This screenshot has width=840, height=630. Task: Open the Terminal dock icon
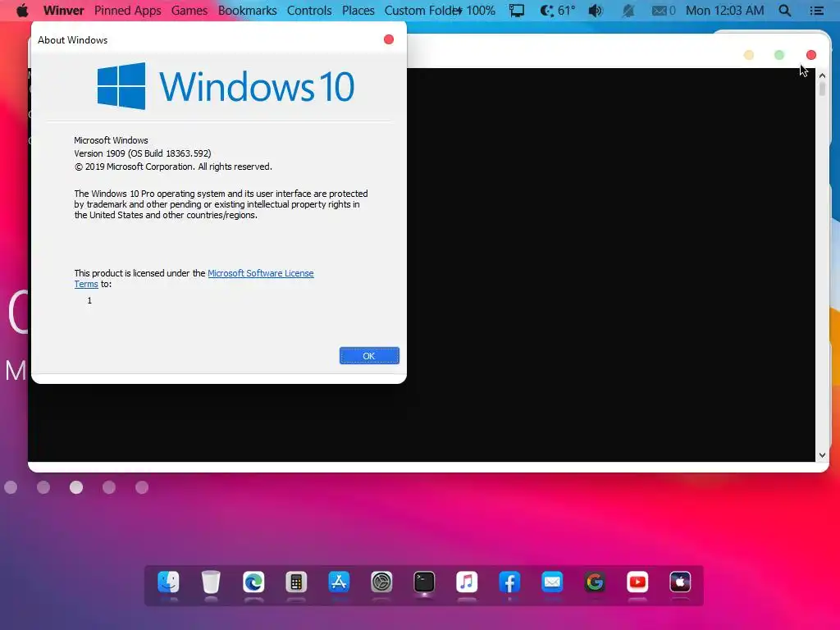424,582
